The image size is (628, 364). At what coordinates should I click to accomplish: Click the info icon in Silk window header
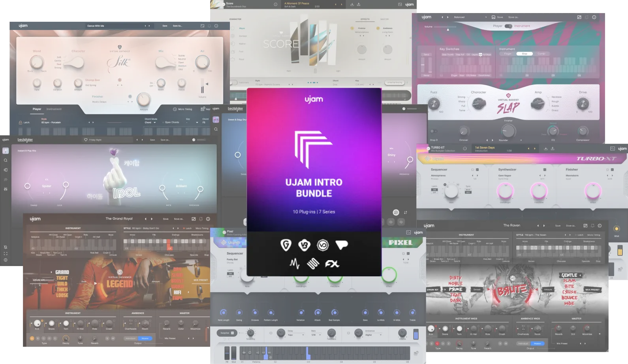click(216, 26)
